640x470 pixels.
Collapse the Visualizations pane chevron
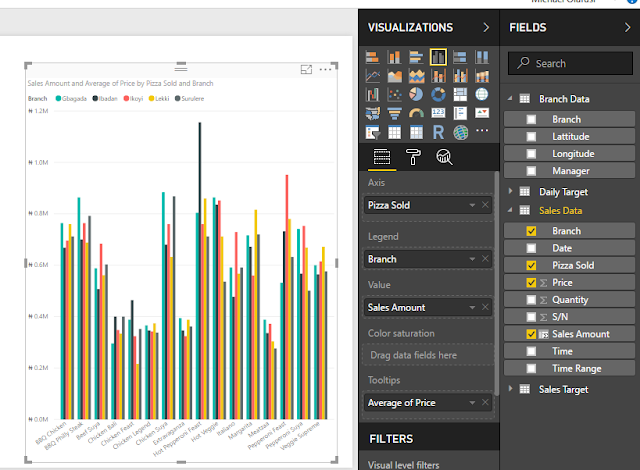(x=486, y=27)
